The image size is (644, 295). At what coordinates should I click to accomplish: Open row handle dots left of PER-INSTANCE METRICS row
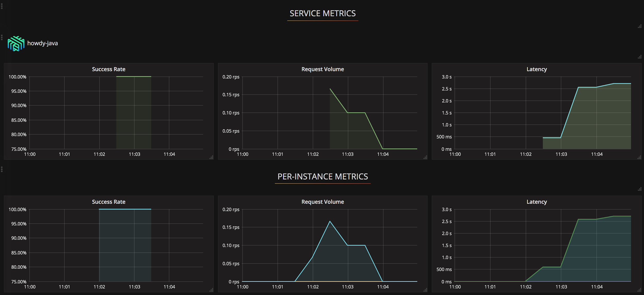pyautogui.click(x=2, y=169)
